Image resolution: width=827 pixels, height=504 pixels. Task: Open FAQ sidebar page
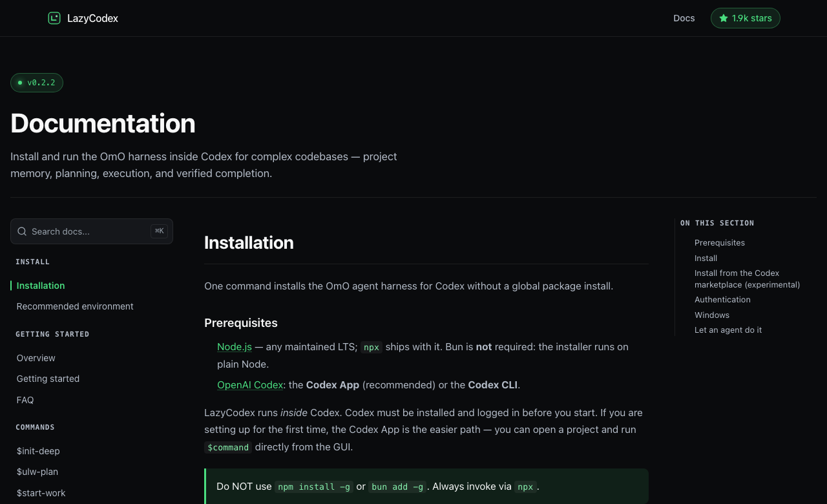pos(25,400)
